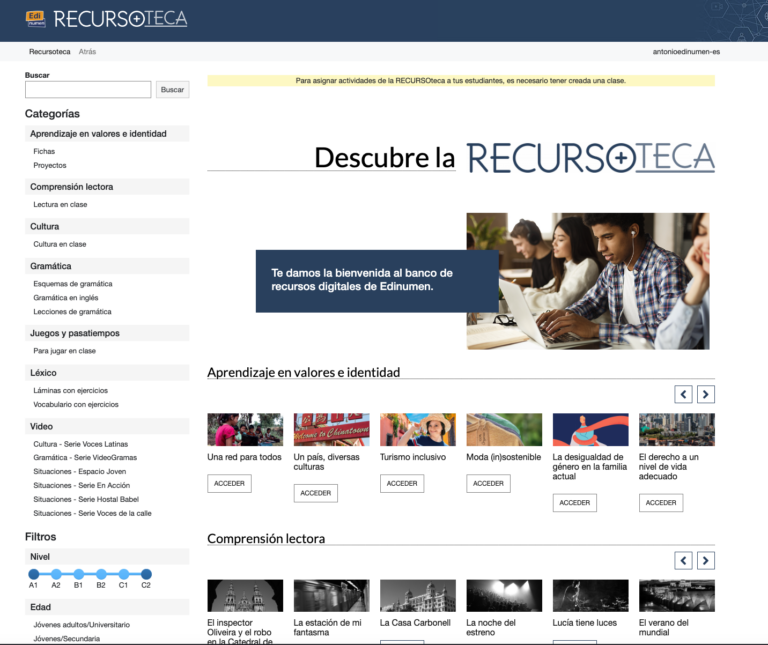This screenshot has width=768, height=645.
Task: Open the 'Una red para todos' thumbnail
Action: click(x=245, y=430)
